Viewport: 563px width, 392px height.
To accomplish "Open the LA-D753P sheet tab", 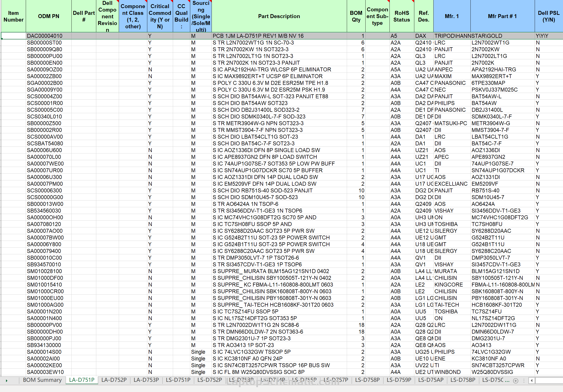I will (146, 380).
